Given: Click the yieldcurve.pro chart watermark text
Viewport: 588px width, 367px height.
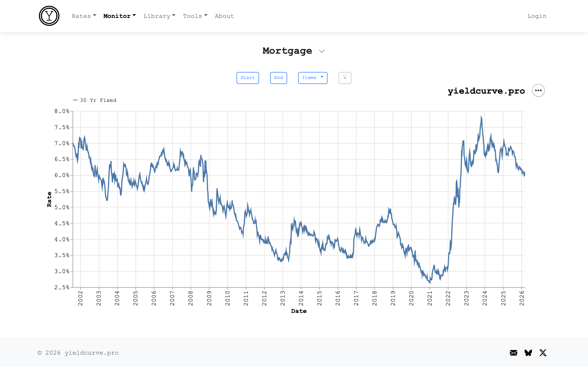Looking at the screenshot, I should point(486,91).
